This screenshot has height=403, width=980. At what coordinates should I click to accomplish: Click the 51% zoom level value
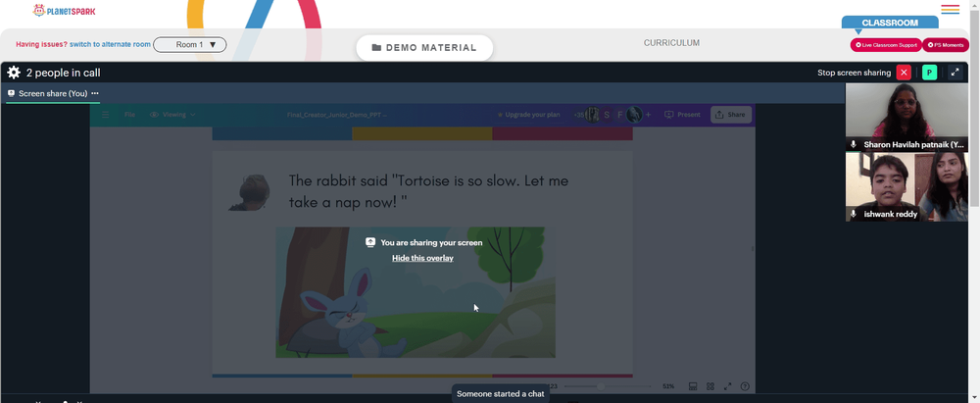(668, 386)
